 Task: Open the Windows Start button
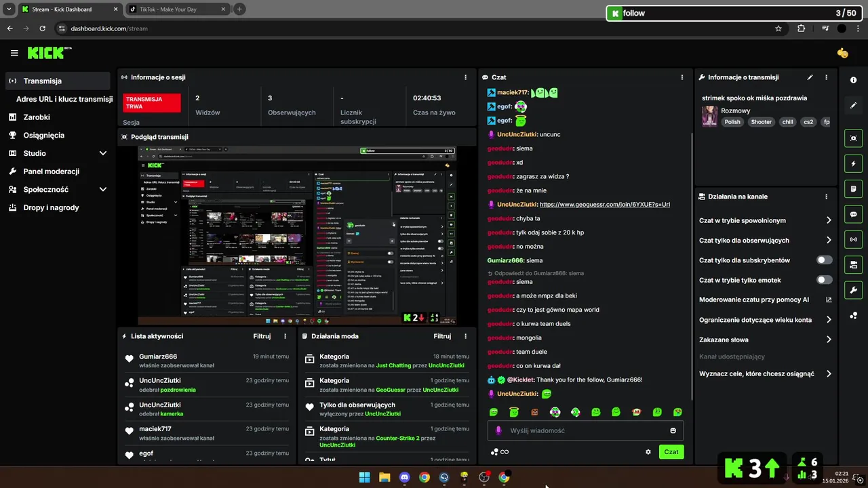pos(365,477)
